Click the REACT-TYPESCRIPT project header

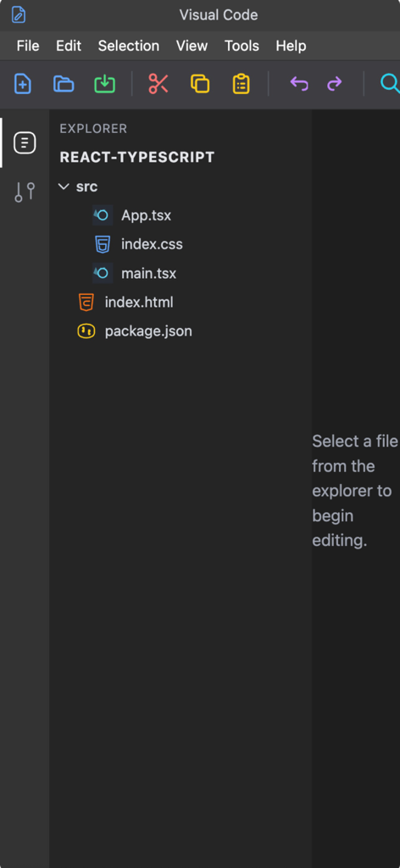137,157
